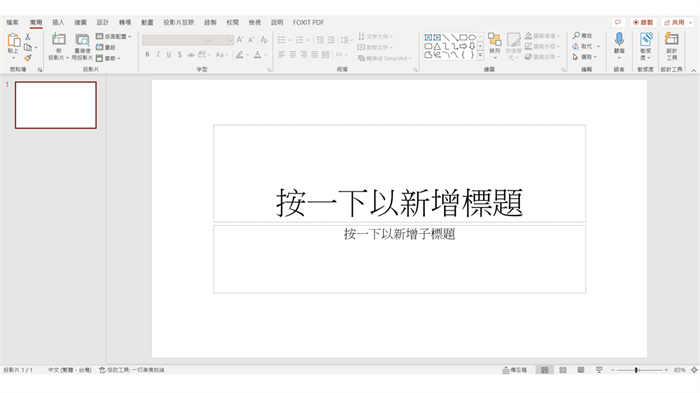Click the zoom slider handle
Screen dimensions: 700x393
[x=636, y=370]
